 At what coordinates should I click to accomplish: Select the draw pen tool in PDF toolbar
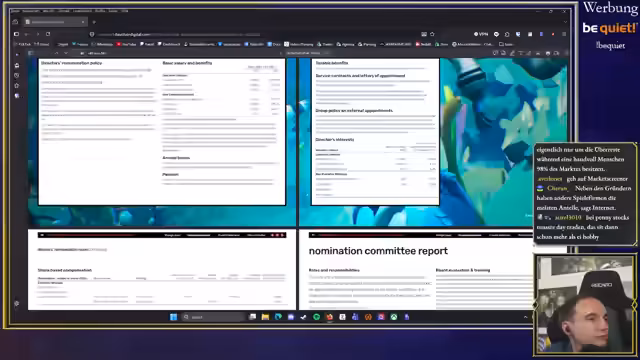pyautogui.click(x=512, y=53)
